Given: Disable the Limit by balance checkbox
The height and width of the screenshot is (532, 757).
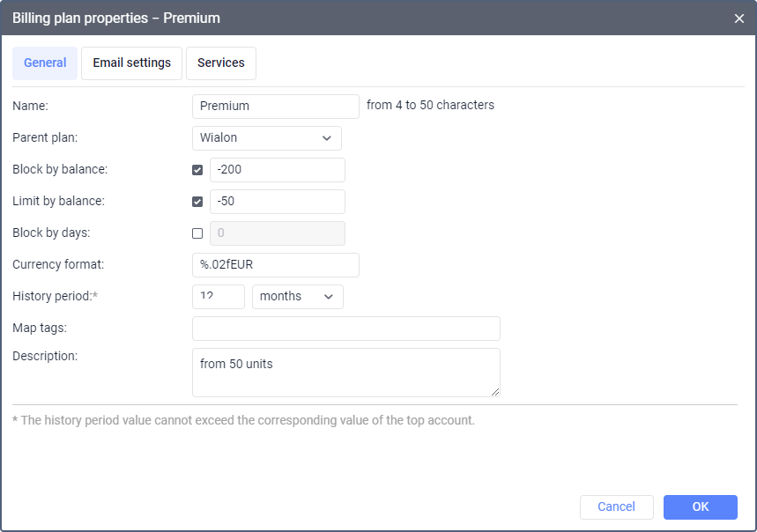Looking at the screenshot, I should tap(197, 202).
